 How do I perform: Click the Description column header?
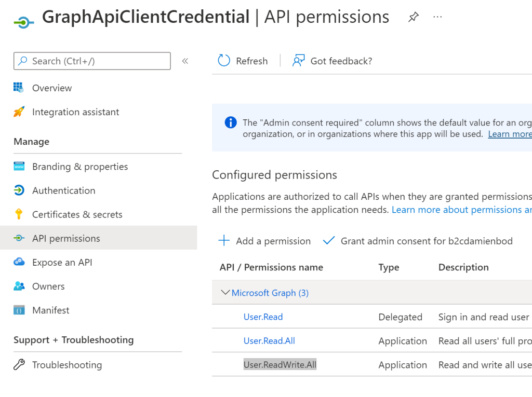(x=463, y=267)
